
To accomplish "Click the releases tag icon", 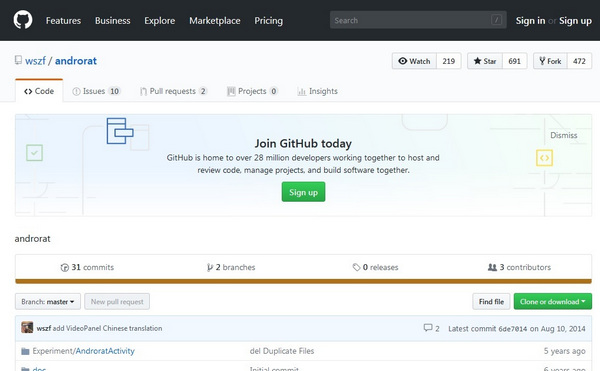I will click(x=356, y=267).
